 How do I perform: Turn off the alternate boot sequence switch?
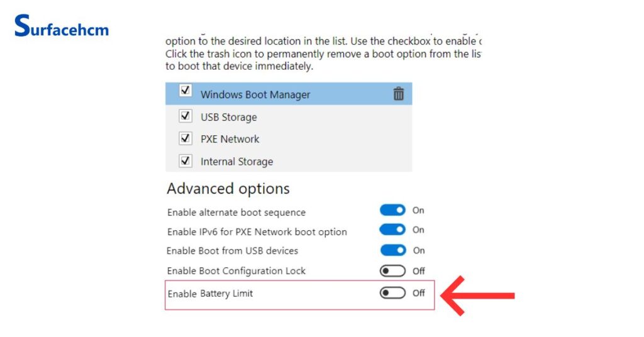coord(392,210)
